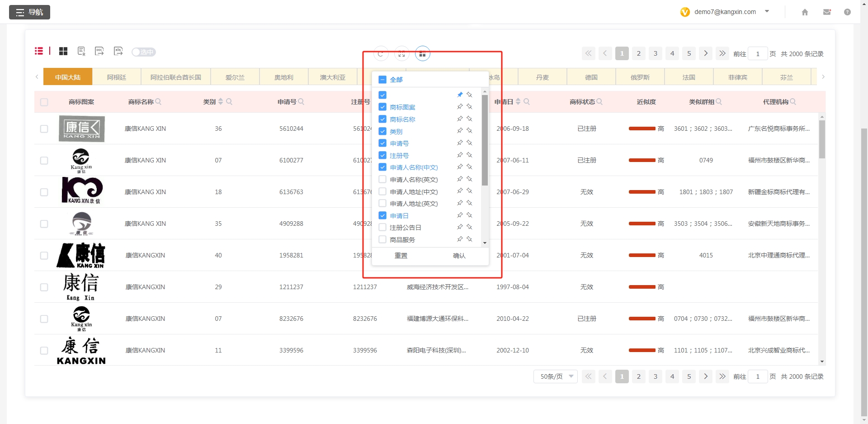
Task: Click the 确认 confirm button
Action: coord(459,256)
